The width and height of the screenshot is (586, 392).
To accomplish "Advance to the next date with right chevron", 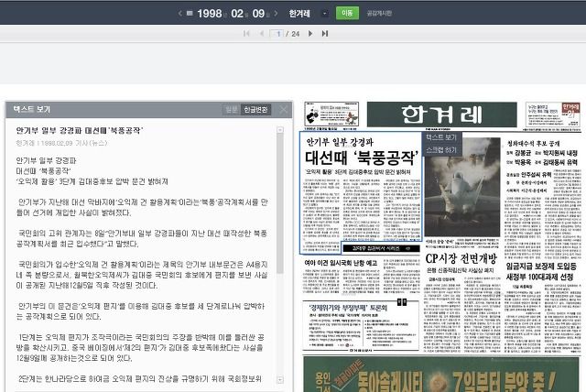I will [276, 14].
